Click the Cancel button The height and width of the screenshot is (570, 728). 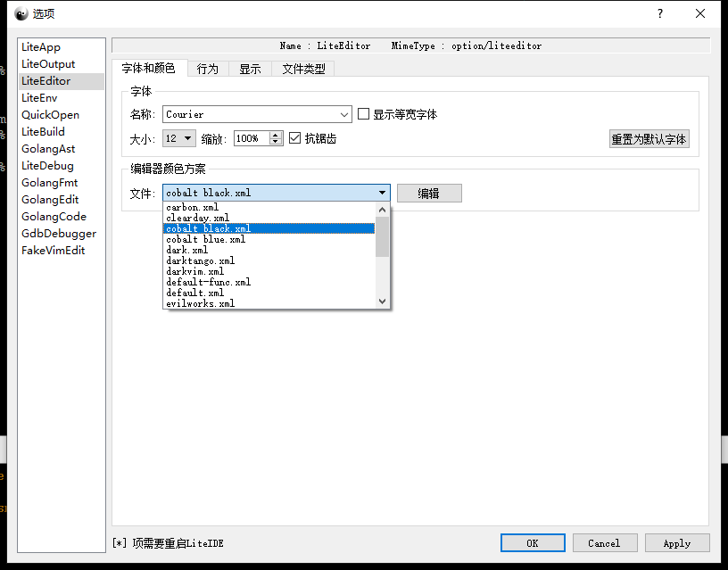pos(605,543)
